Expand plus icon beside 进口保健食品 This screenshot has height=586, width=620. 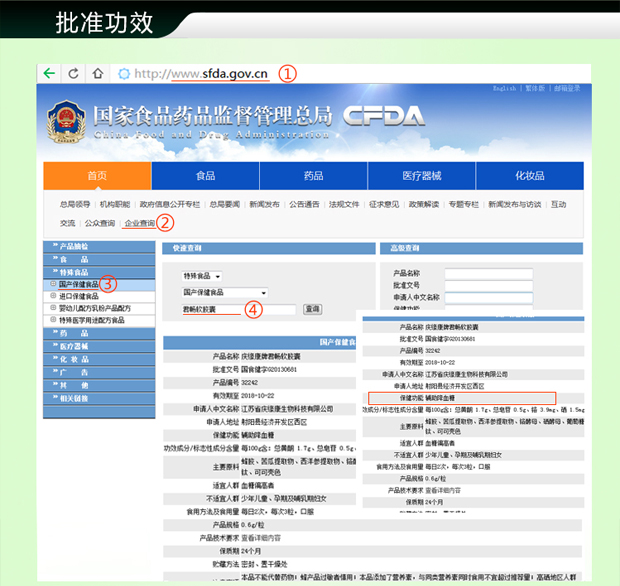[x=53, y=295]
